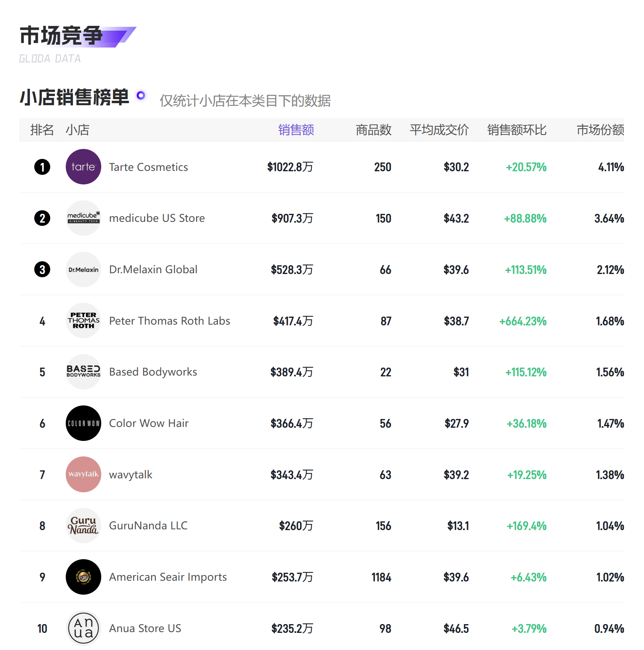Viewport: 644px width, 650px height.
Task: Sort by 市场份额 column header
Action: point(600,130)
